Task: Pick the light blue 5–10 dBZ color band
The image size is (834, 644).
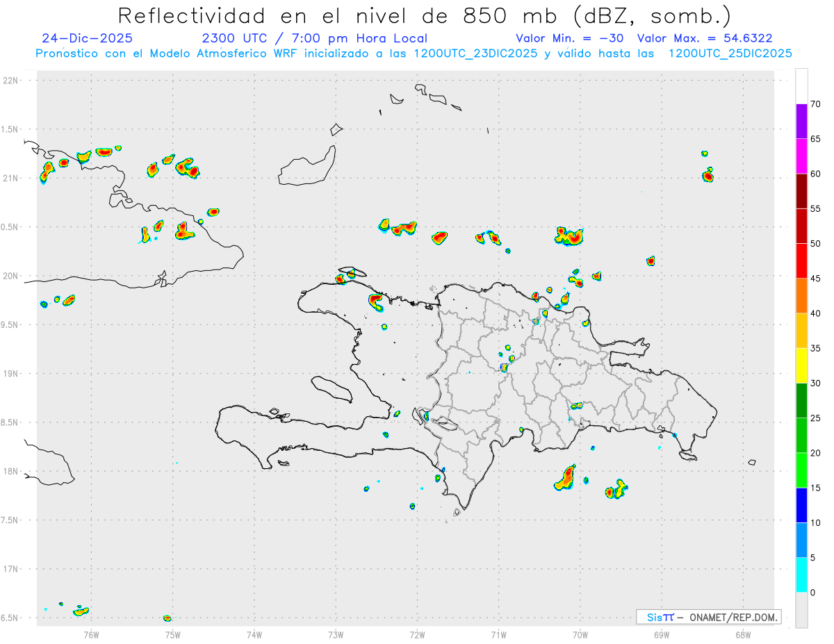Action: click(x=801, y=540)
